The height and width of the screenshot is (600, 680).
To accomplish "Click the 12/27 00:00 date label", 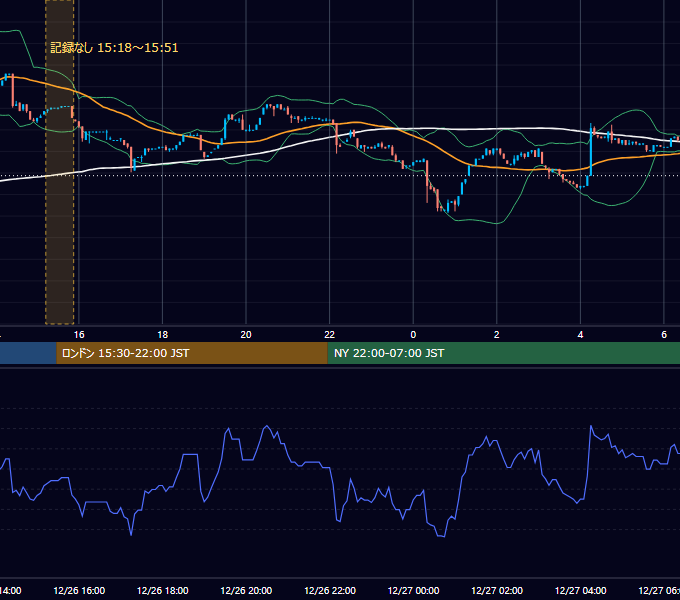I will pos(413,590).
